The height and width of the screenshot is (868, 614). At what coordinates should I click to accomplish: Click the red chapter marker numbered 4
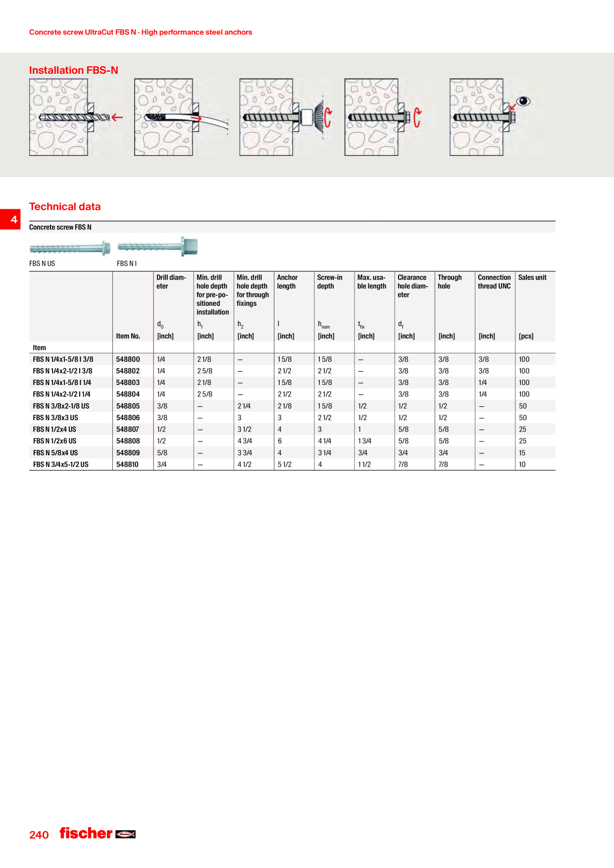coord(10,219)
